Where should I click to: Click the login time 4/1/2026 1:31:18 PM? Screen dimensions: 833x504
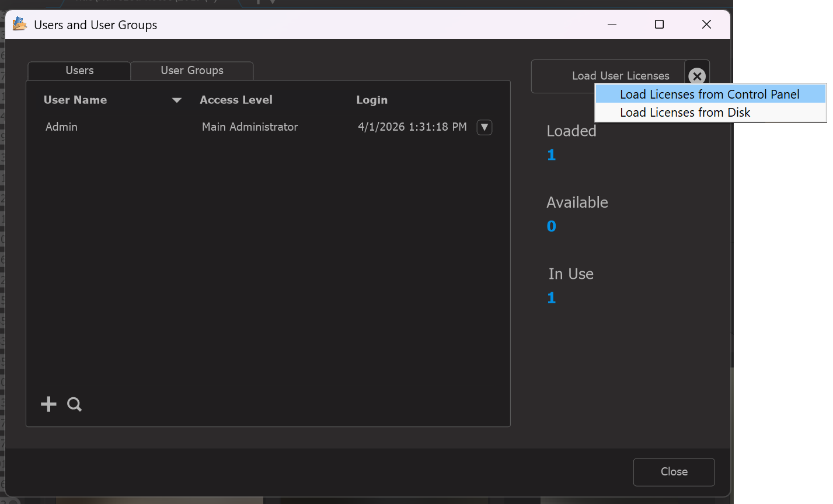click(412, 127)
